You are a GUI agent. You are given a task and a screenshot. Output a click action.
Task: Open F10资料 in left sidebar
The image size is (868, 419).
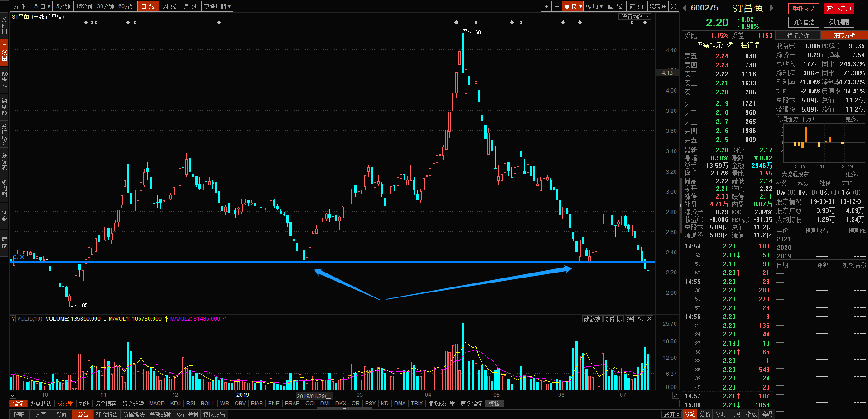click(4, 80)
